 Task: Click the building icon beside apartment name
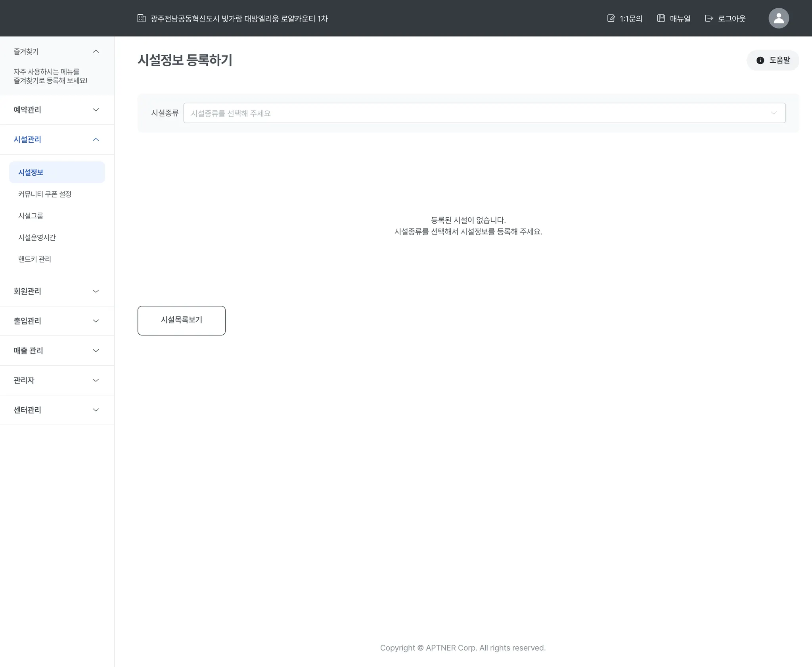[x=141, y=18]
